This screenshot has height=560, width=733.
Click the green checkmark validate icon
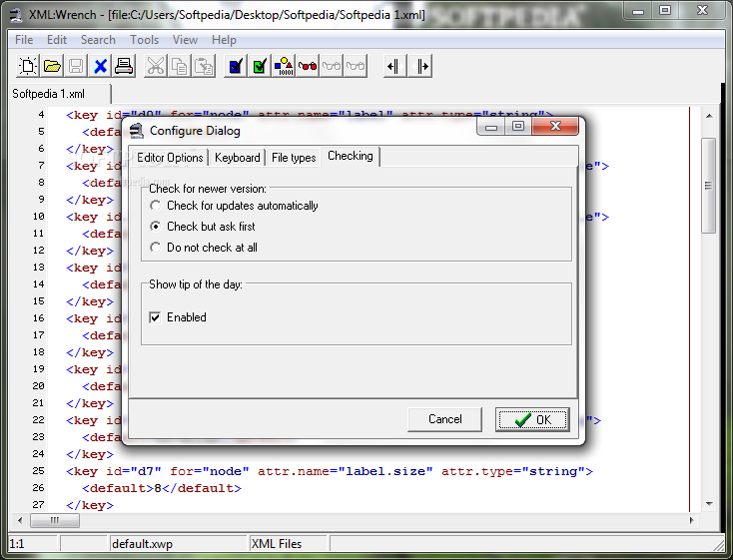260,66
